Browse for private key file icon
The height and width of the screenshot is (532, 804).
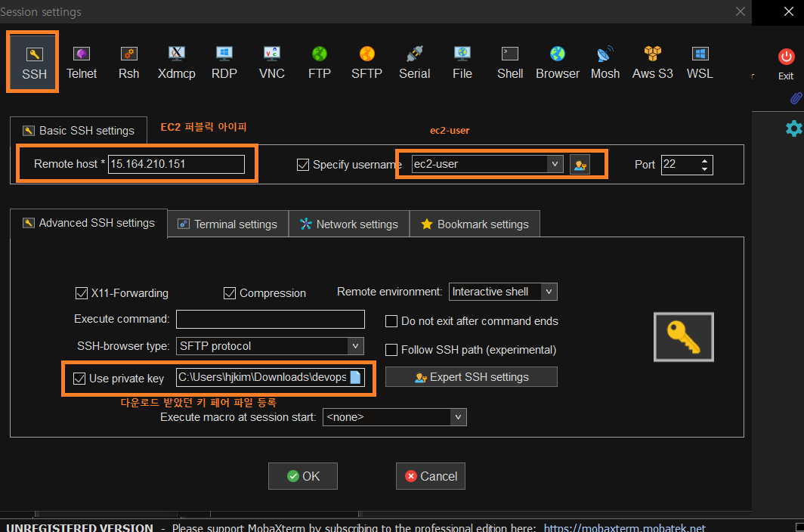pos(355,378)
